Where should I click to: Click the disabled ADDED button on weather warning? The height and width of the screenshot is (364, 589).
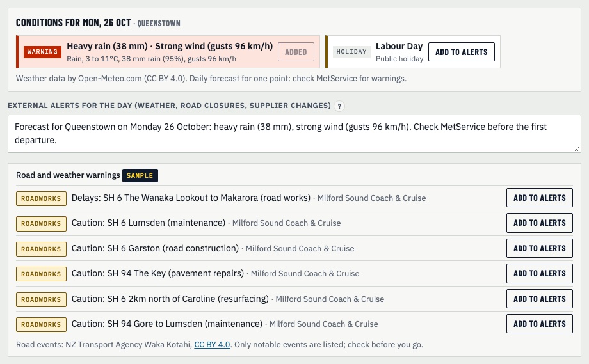pos(296,52)
